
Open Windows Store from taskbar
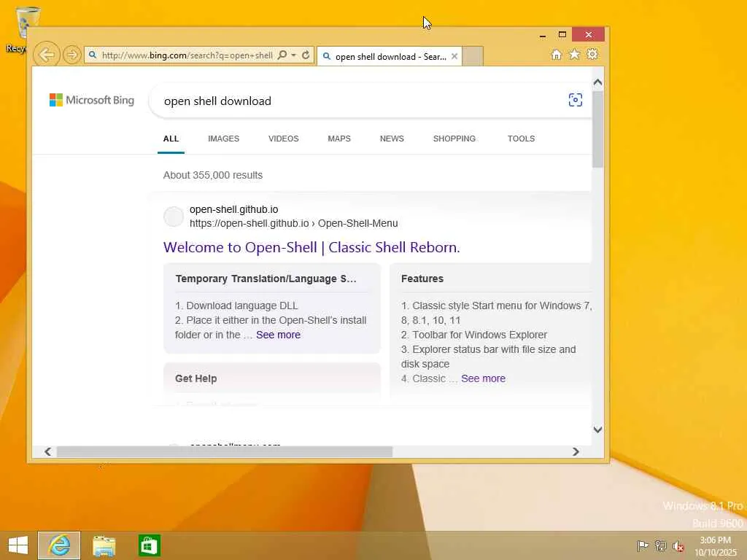pyautogui.click(x=149, y=545)
